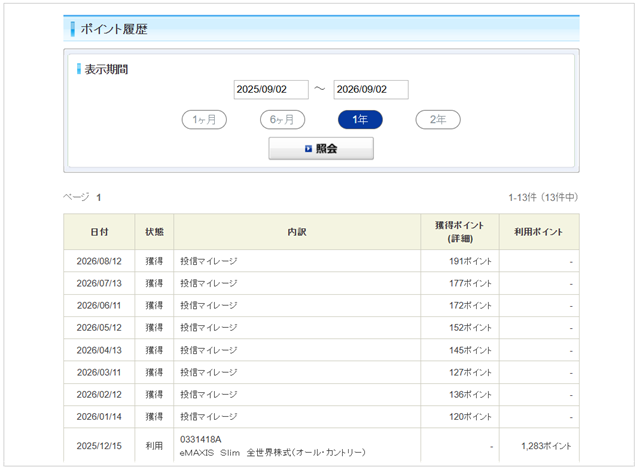Click the 日付 column header

tap(99, 232)
